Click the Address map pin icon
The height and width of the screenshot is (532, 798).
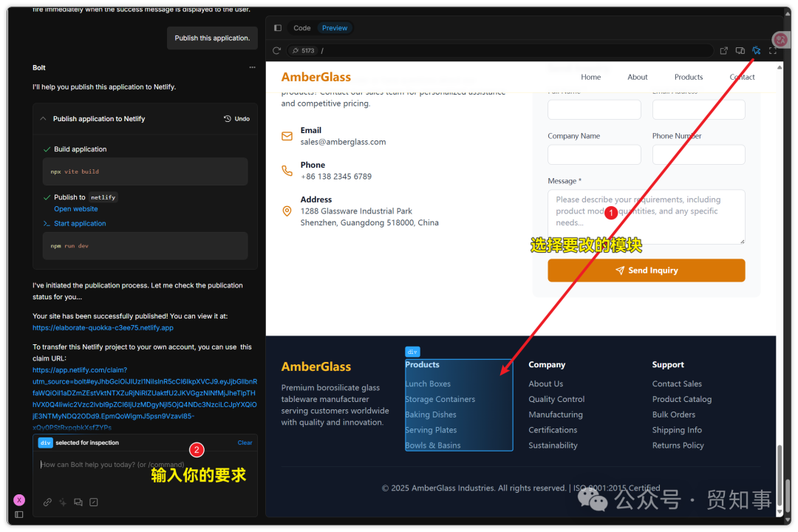(x=287, y=211)
